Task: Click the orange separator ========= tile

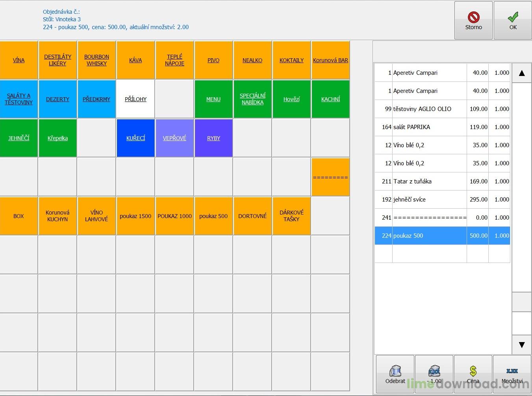Action: [330, 177]
